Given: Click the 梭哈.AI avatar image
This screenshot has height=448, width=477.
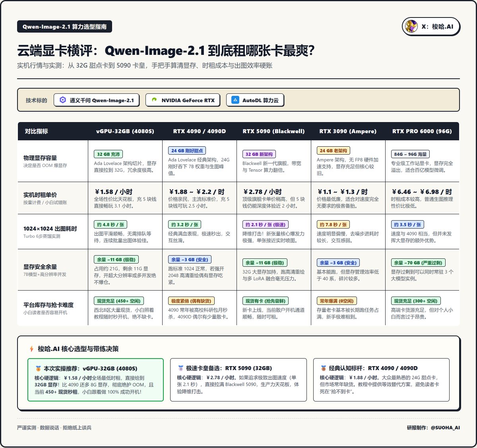Looking at the screenshot, I should 411,27.
